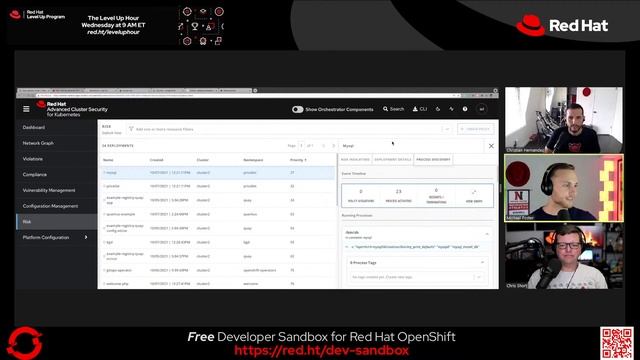Go to previous page arrow

coord(324,146)
